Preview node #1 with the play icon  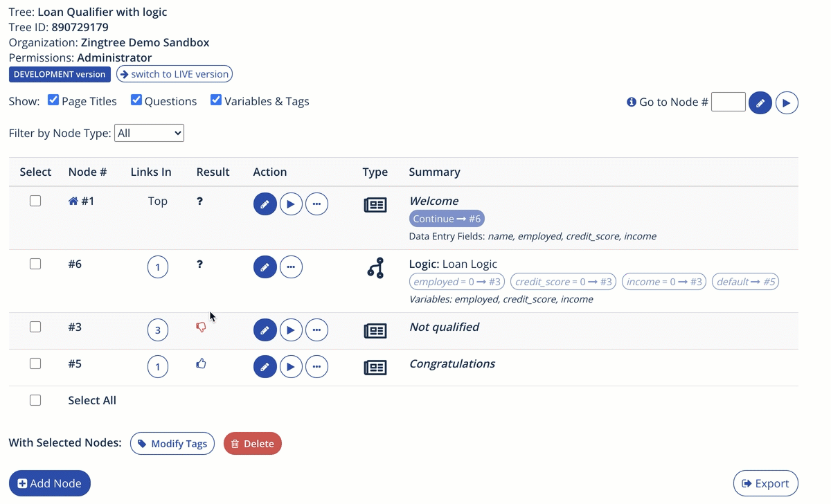click(x=291, y=204)
